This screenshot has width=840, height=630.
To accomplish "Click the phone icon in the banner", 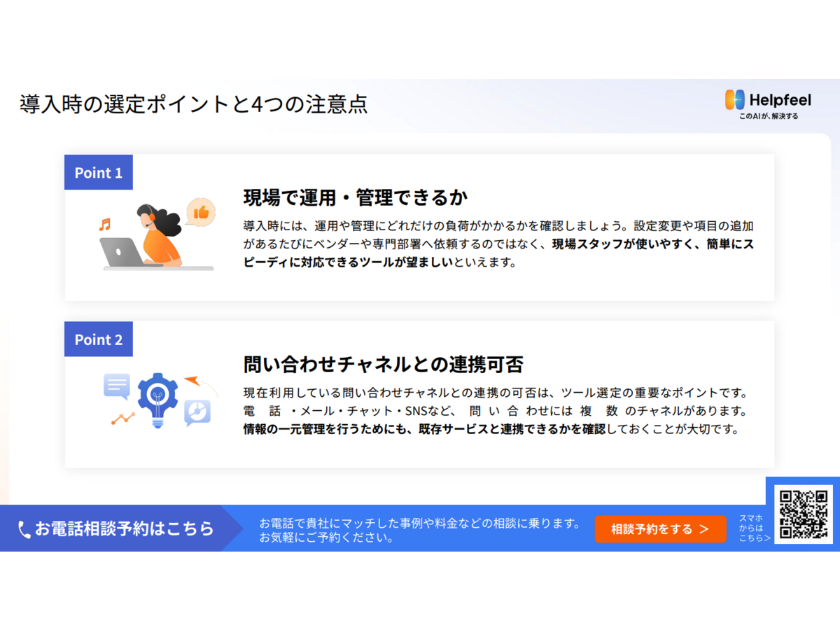I will pyautogui.click(x=24, y=529).
